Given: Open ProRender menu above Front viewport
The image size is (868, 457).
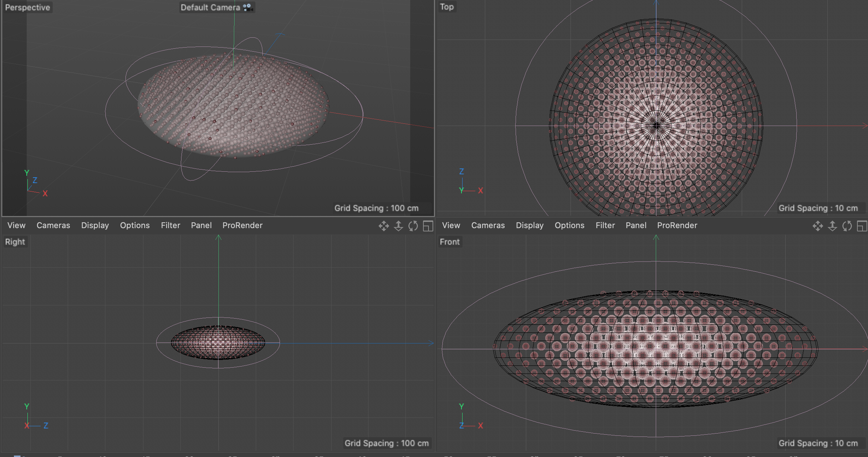Looking at the screenshot, I should click(x=677, y=226).
